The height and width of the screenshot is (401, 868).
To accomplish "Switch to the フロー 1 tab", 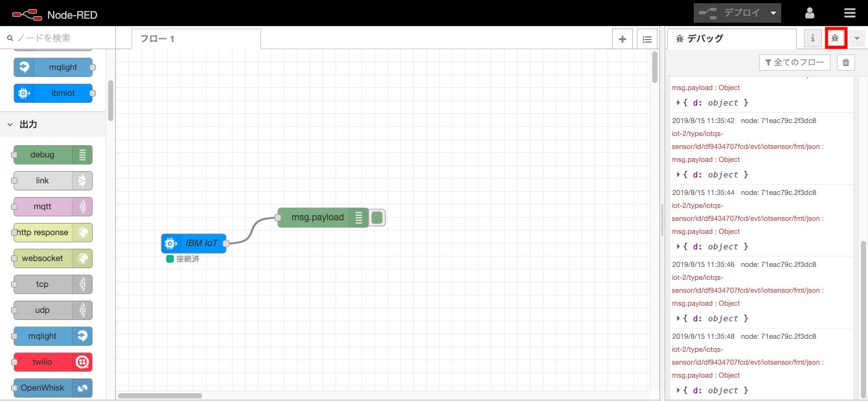I will pyautogui.click(x=157, y=39).
